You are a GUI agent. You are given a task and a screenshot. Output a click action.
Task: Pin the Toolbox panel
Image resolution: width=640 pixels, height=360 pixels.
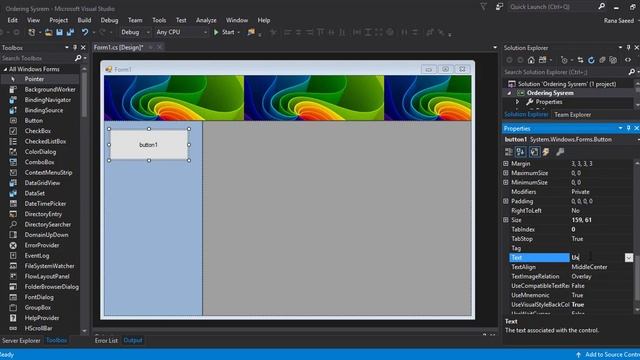click(x=75, y=48)
